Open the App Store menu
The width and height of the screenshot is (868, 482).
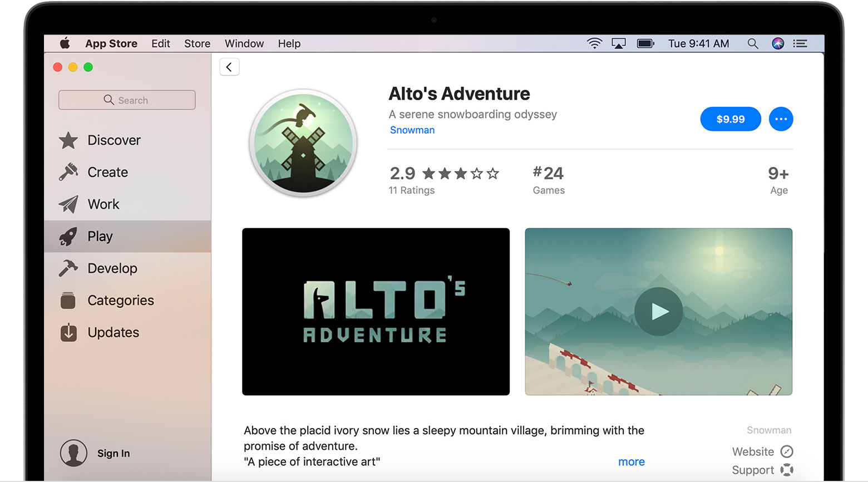(x=111, y=43)
